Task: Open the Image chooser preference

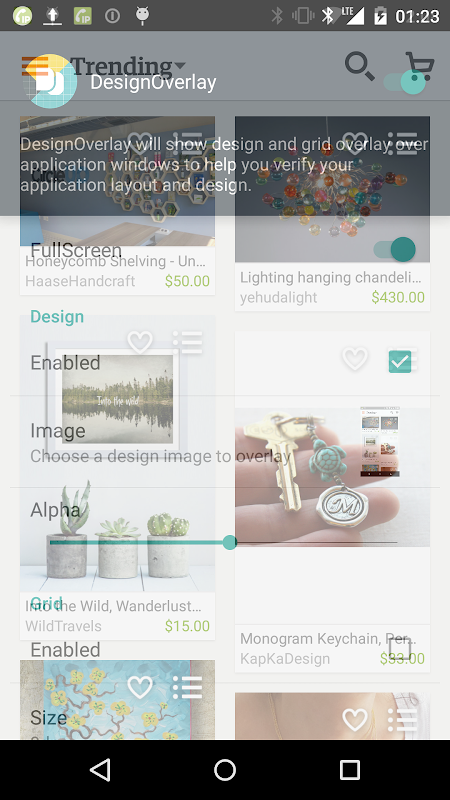Action: (x=225, y=442)
